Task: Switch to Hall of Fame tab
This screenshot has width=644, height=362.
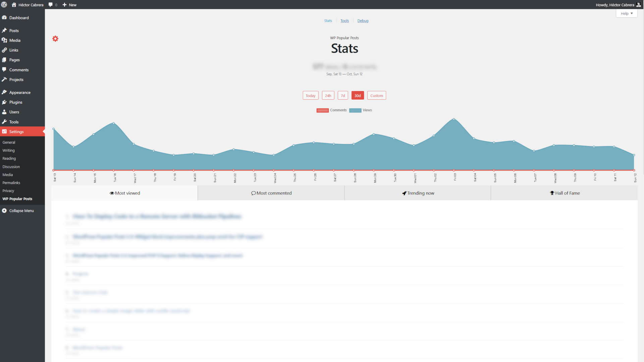Action: coord(564,193)
